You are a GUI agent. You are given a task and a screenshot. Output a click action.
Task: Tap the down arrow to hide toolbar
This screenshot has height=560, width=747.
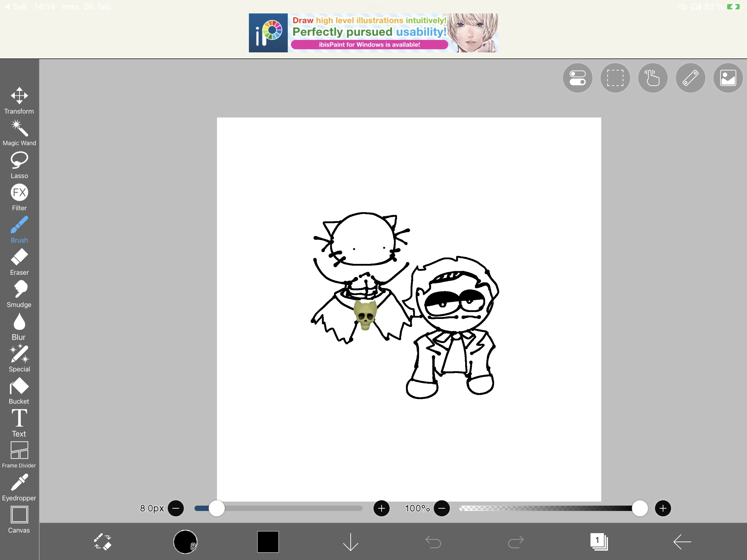tap(351, 542)
